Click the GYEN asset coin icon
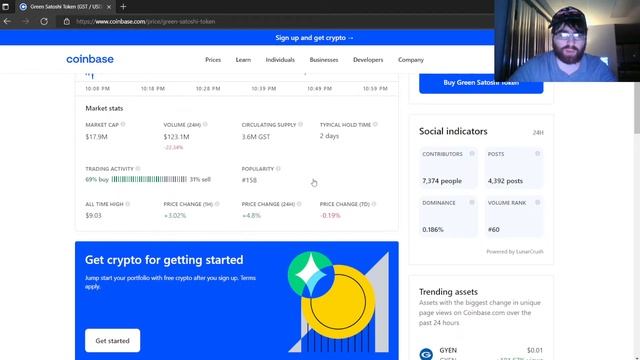Viewport: 640px width, 360px height. (x=426, y=353)
